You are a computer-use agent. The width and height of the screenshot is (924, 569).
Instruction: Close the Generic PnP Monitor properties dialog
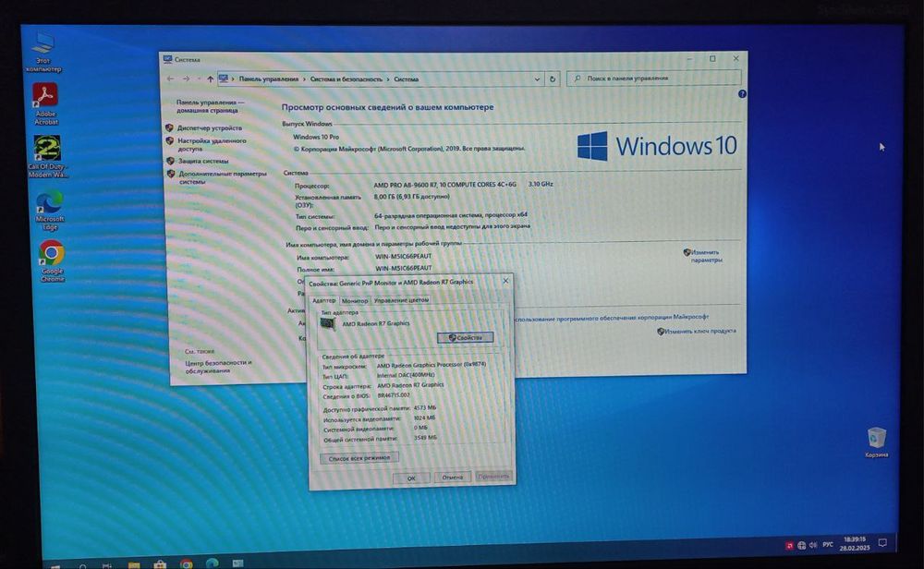click(x=505, y=281)
